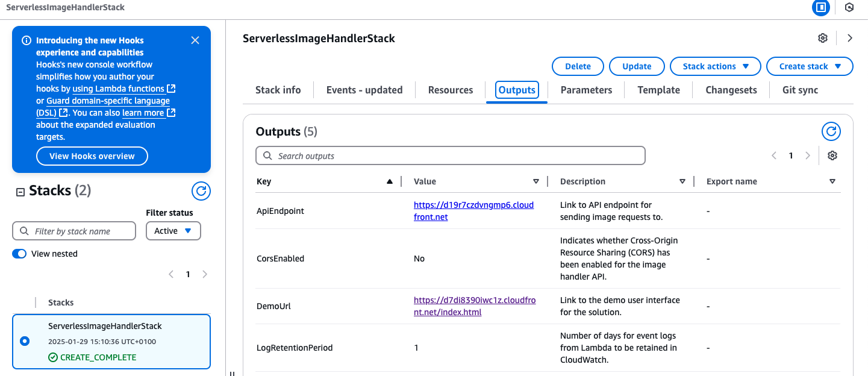Click the CorsEnabled value No
This screenshot has height=376, width=868.
419,258
